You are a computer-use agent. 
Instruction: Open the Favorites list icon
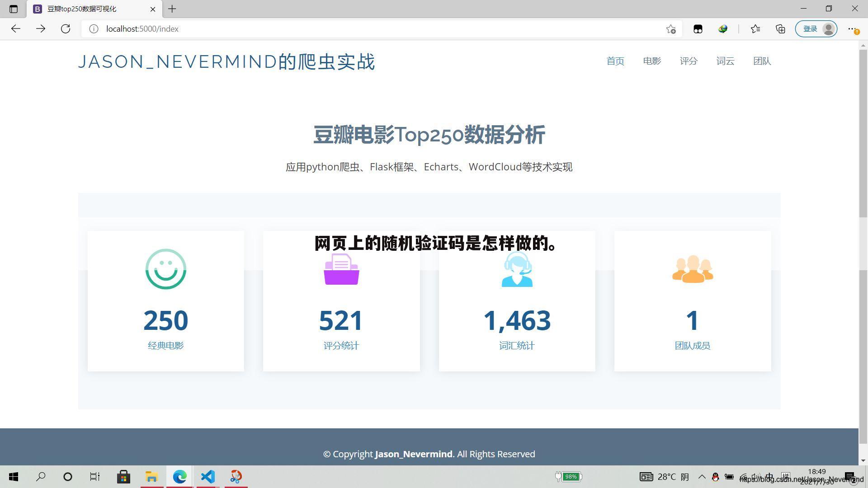pos(755,28)
